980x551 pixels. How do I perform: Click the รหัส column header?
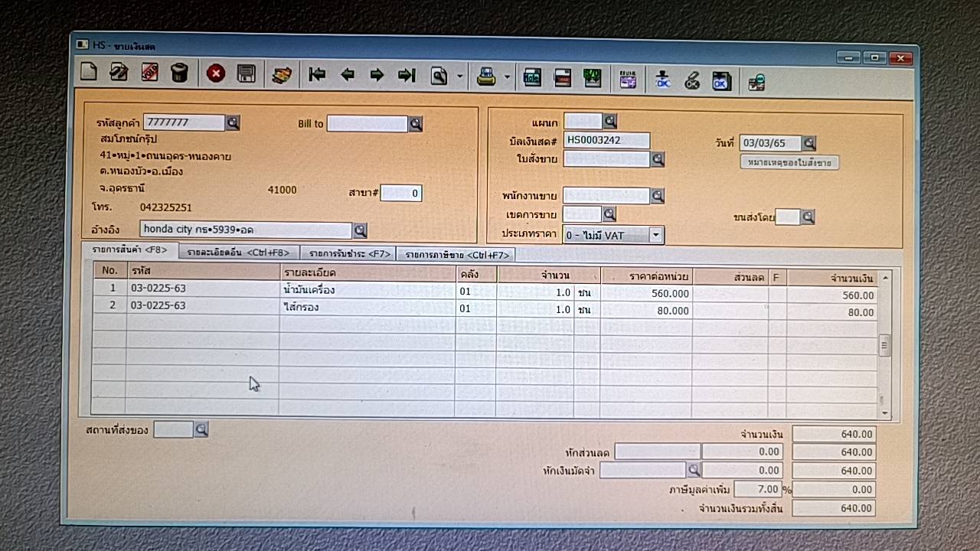tap(203, 271)
